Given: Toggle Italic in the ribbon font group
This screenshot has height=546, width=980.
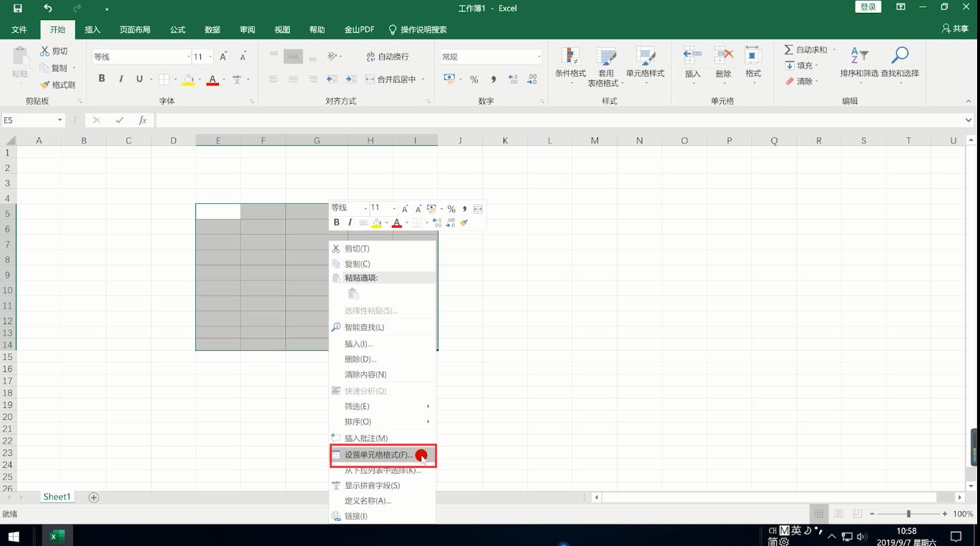Looking at the screenshot, I should (x=121, y=79).
